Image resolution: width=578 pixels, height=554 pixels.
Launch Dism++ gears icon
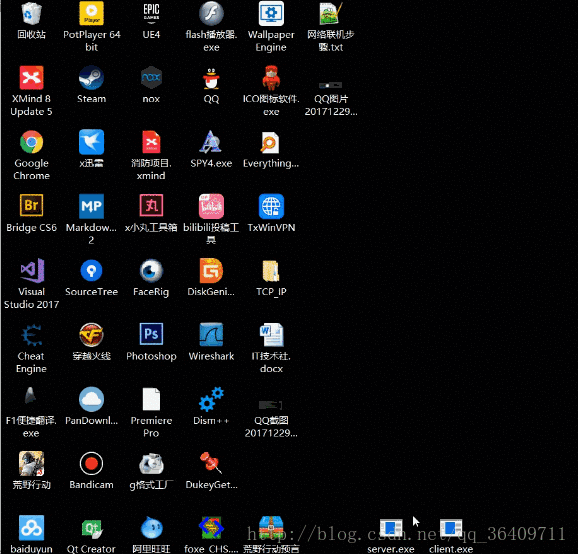pyautogui.click(x=211, y=399)
